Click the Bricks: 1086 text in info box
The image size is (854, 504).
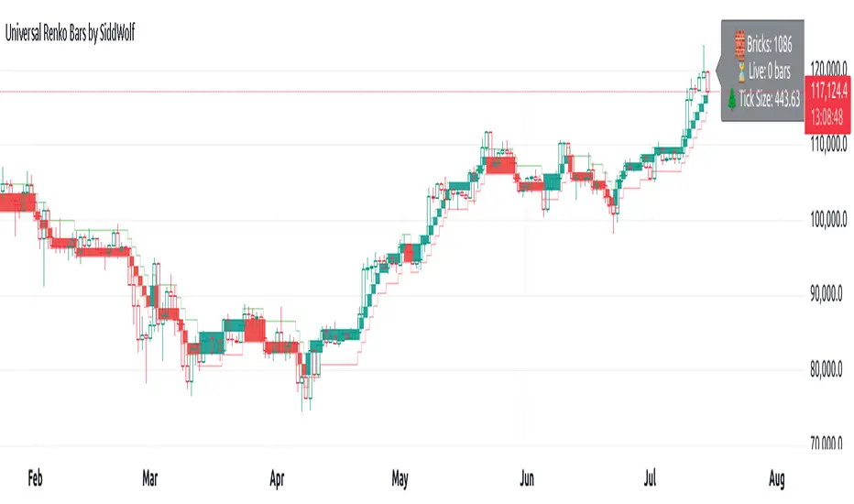770,41
